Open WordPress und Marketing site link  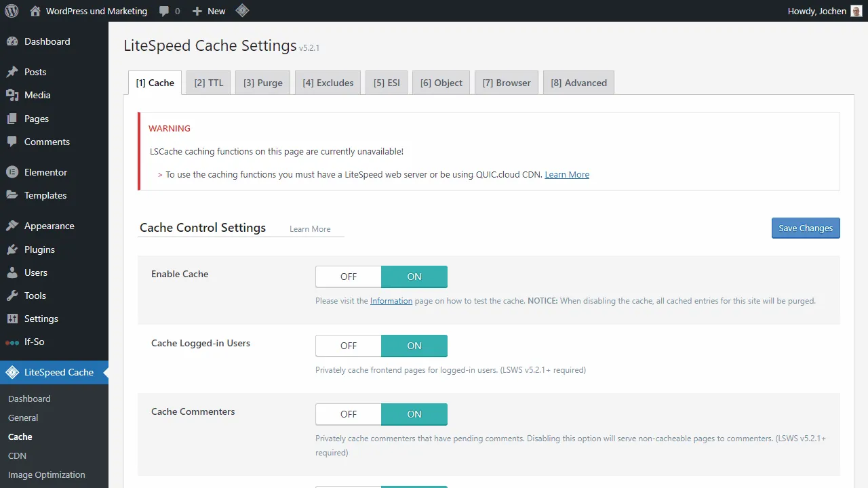[x=96, y=11]
